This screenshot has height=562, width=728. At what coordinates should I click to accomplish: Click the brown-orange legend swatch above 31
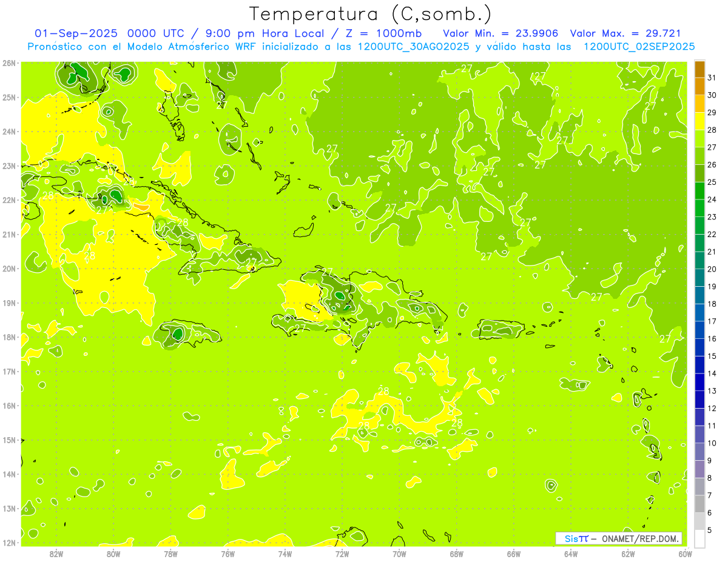coord(699,70)
